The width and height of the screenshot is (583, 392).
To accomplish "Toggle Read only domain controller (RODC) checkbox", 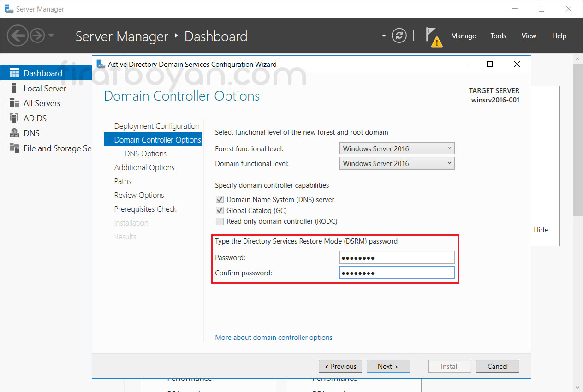I will point(220,221).
